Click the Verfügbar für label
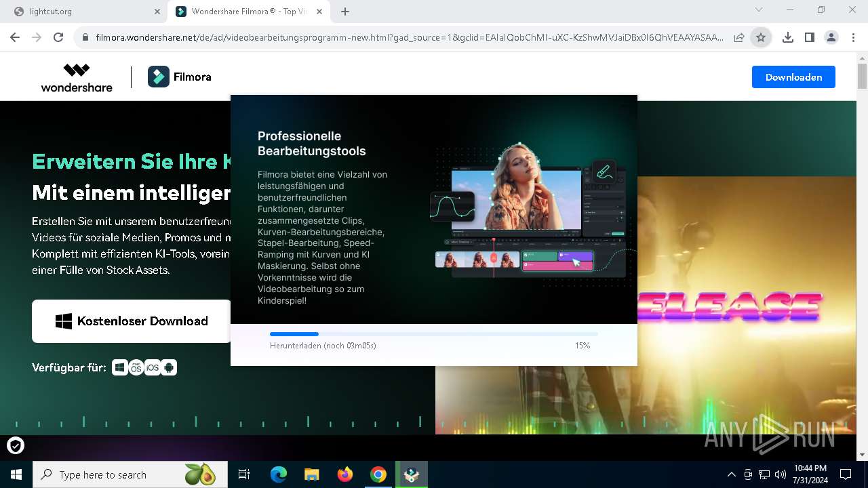The height and width of the screenshot is (488, 868). coord(69,367)
